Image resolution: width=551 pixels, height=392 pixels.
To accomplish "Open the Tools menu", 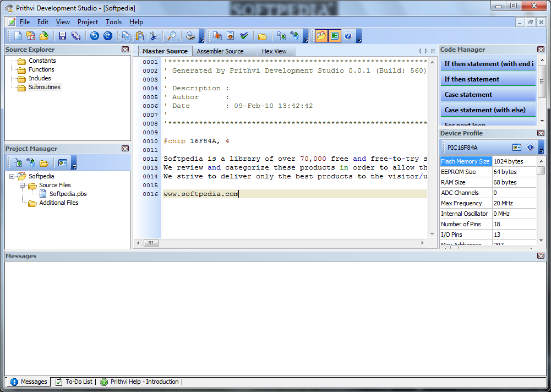I will [x=113, y=22].
